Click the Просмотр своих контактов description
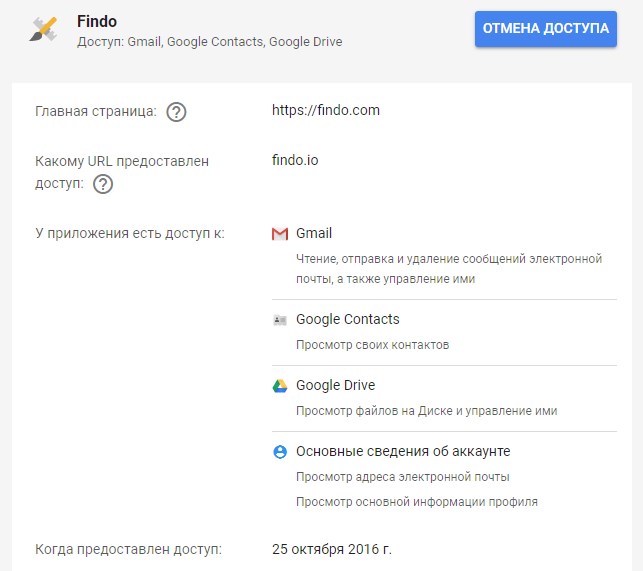The width and height of the screenshot is (643, 571). coord(372,345)
